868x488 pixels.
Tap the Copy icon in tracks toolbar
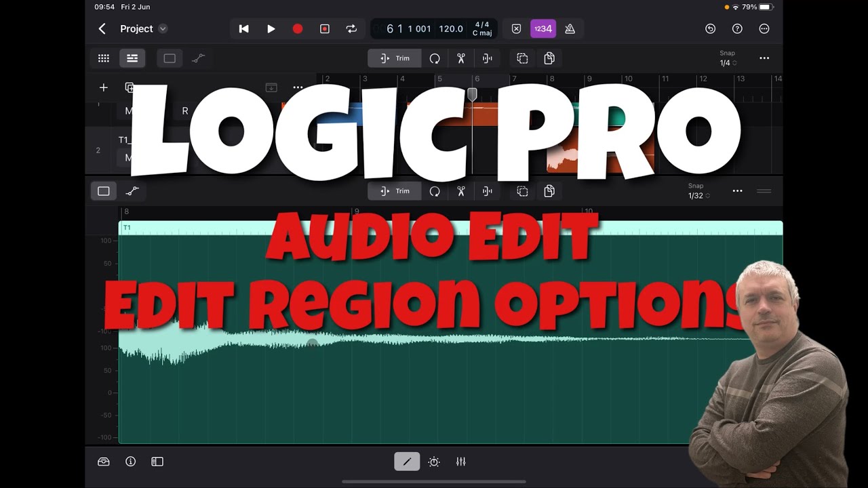(522, 58)
